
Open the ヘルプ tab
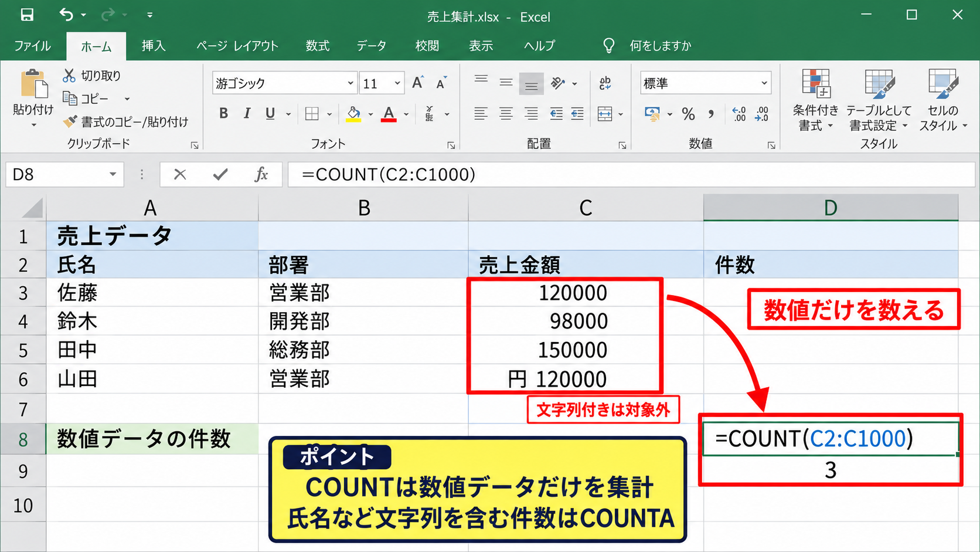click(539, 46)
